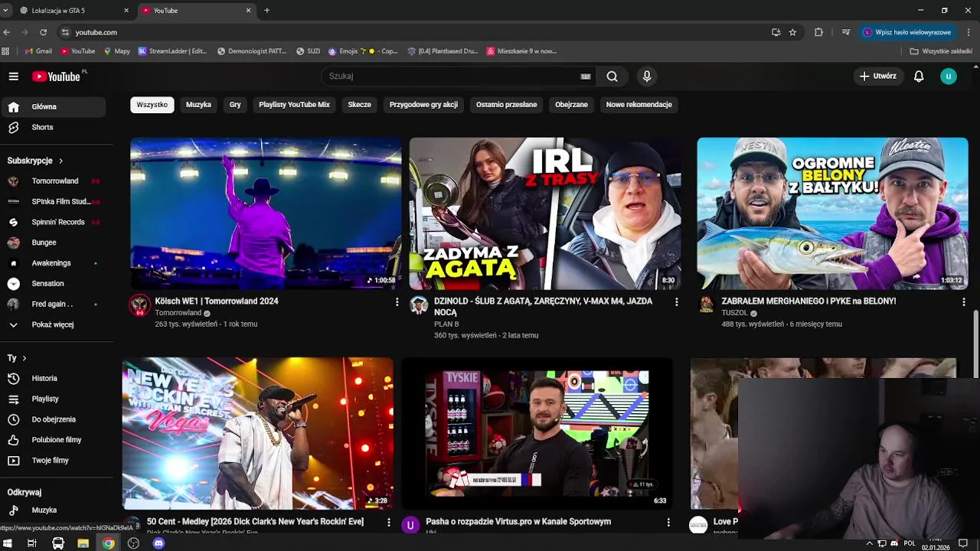Open Sensation subscription channel
This screenshot has height=551, width=980.
(53, 283)
